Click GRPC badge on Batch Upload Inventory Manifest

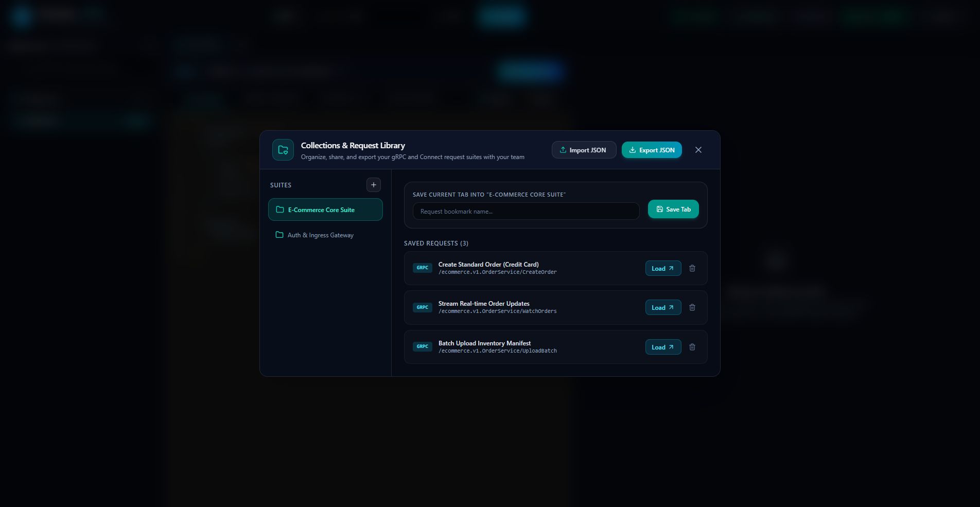[423, 346]
